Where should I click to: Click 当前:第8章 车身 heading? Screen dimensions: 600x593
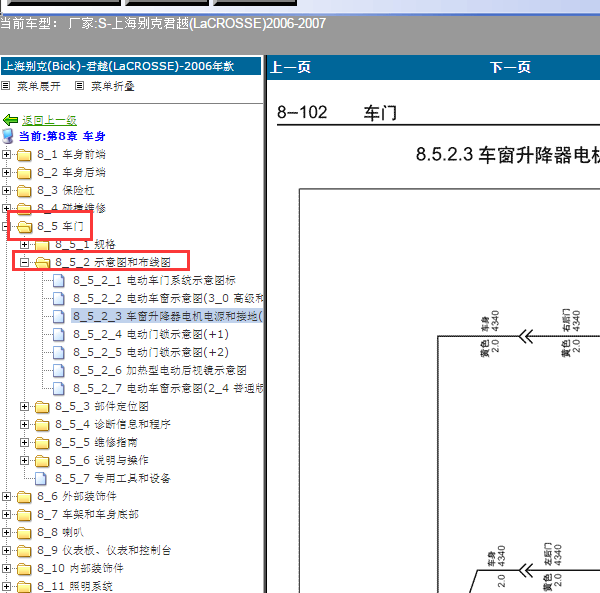[62, 136]
